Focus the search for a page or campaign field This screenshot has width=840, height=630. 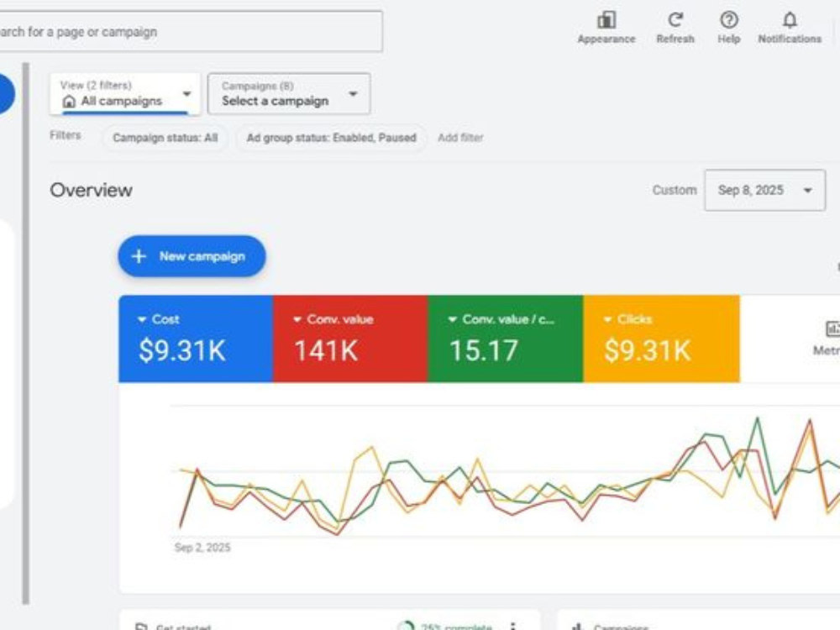tap(190, 32)
